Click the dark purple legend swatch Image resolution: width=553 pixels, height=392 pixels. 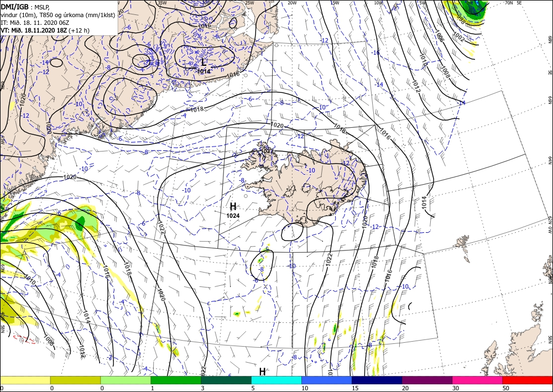(427, 380)
